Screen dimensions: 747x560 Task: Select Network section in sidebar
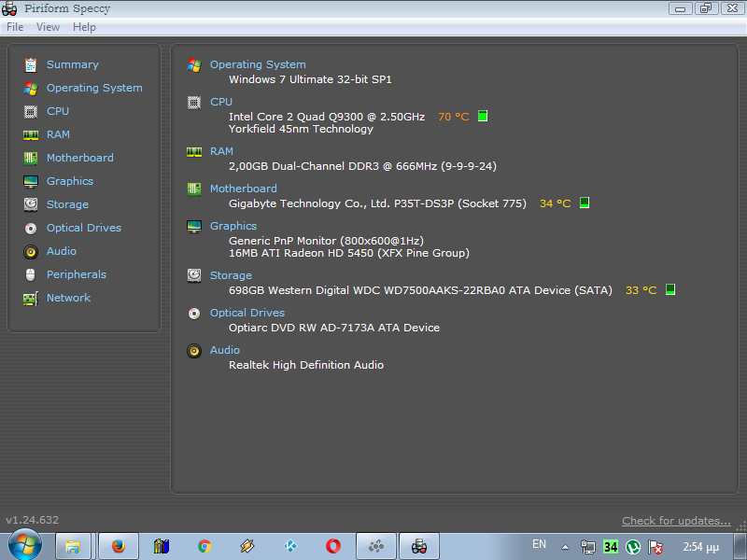(68, 298)
